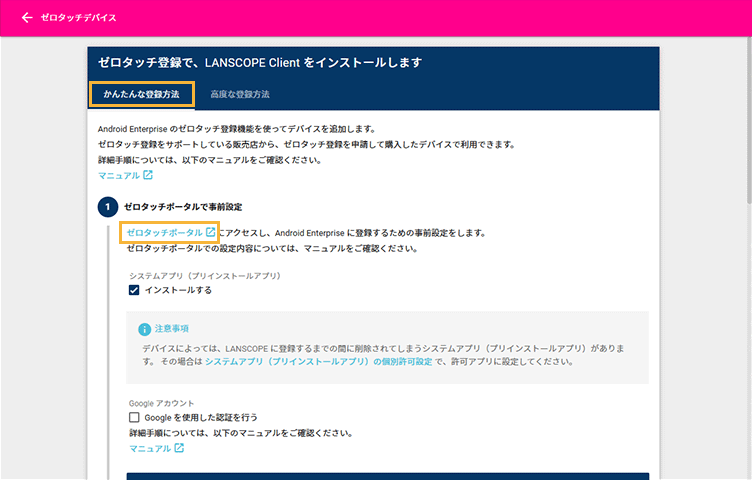Click the ゼロタッチデバイス header title

point(79,18)
